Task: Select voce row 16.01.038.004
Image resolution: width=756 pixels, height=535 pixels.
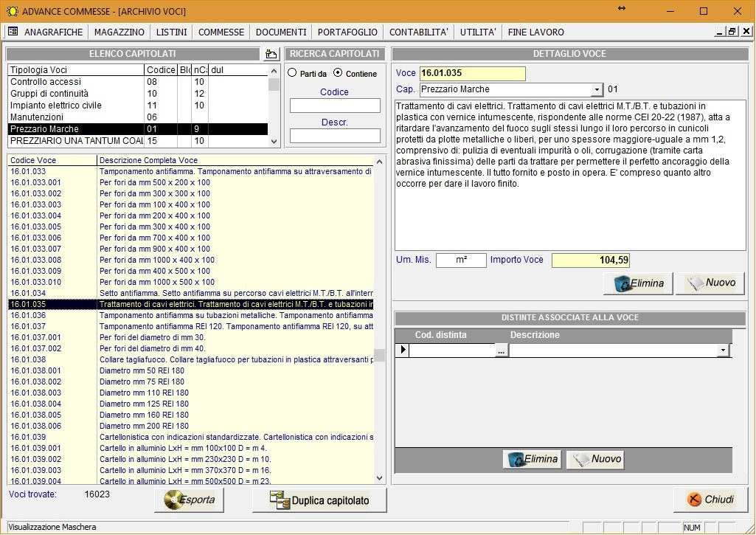Action: point(191,404)
